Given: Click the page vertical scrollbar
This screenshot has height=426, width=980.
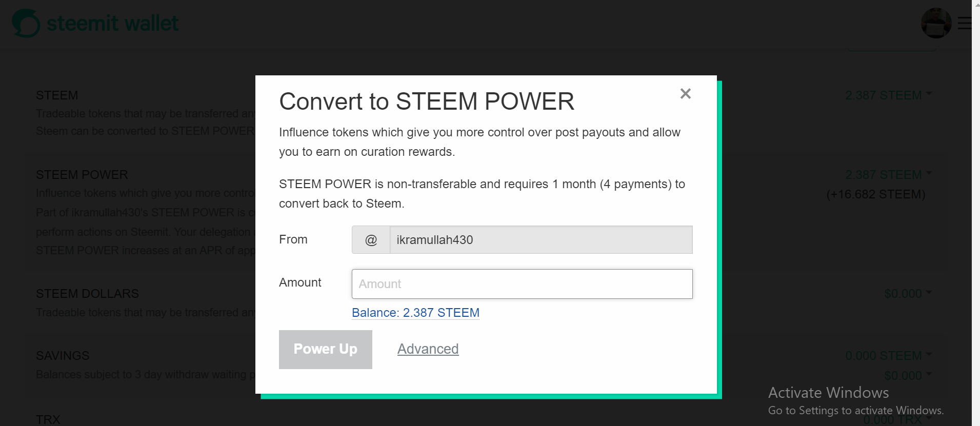Looking at the screenshot, I should [x=976, y=213].
